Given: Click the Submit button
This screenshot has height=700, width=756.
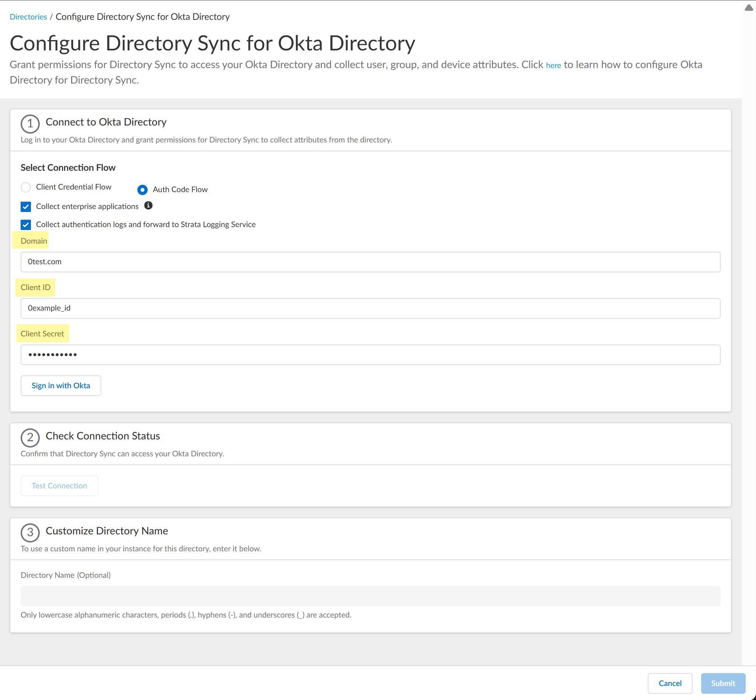Looking at the screenshot, I should tap(722, 683).
